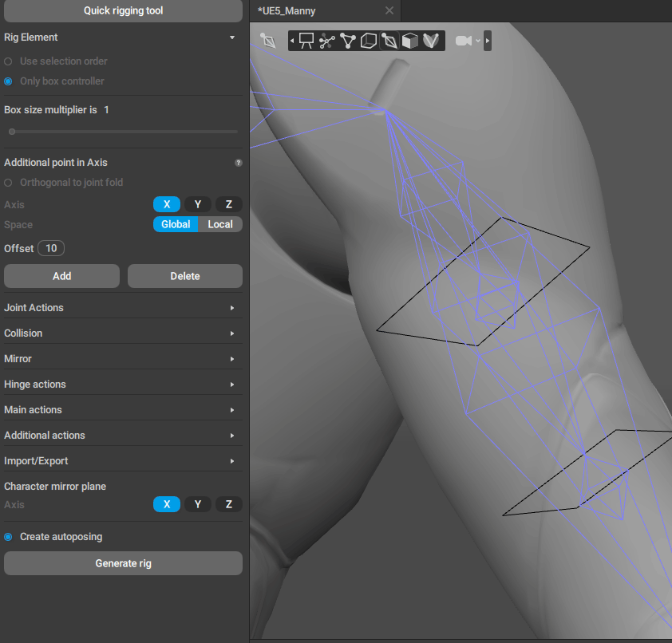The width and height of the screenshot is (672, 643).
Task: Click the joint icon left of viewport toolbar
Action: coord(268,40)
